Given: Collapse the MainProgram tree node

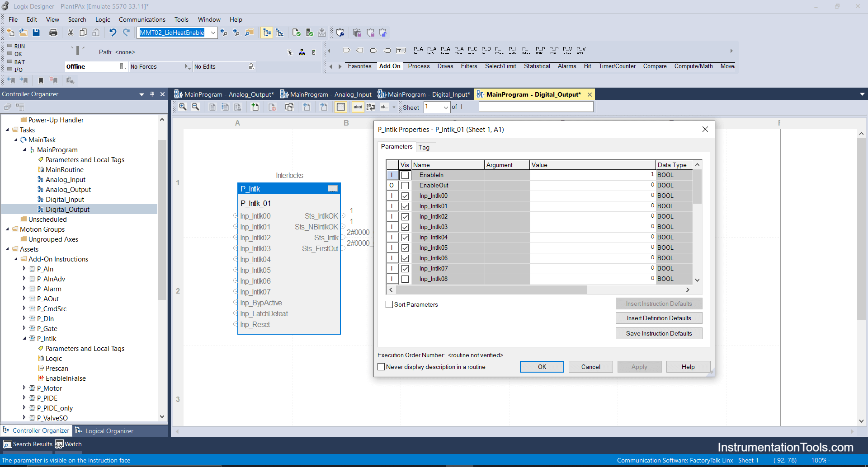Looking at the screenshot, I should pos(24,149).
